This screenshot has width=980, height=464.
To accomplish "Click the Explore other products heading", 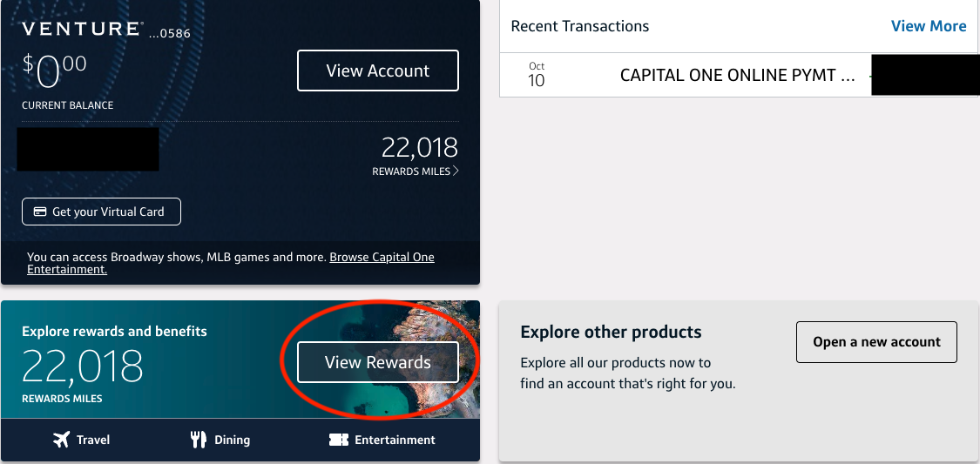I will 611,332.
